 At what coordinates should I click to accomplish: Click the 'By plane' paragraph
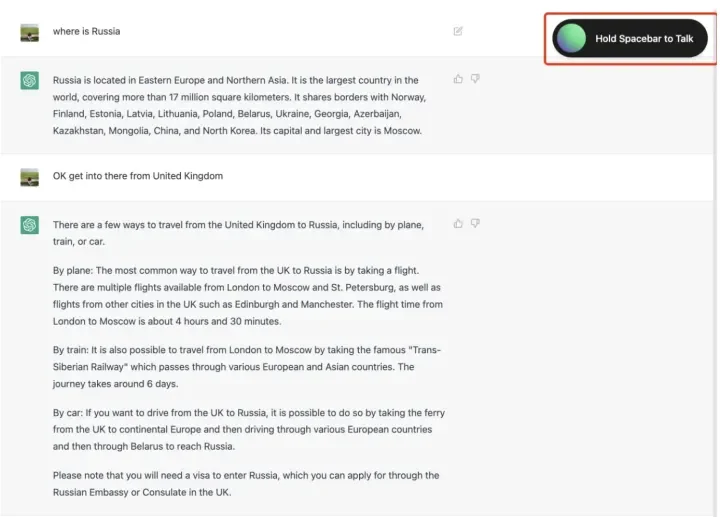point(248,296)
